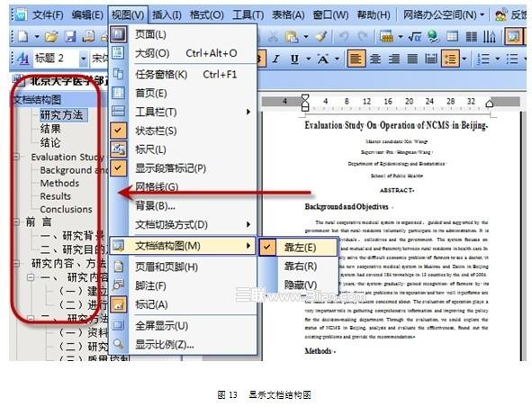This screenshot has height=407, width=532.
Task: Click the center align icon
Action: [x=374, y=59]
